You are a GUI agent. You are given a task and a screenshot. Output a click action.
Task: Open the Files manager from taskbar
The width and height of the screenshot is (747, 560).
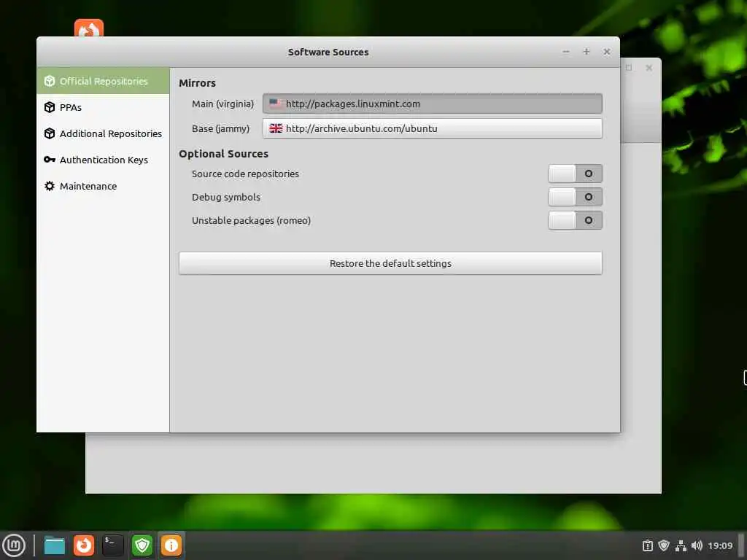pyautogui.click(x=54, y=545)
